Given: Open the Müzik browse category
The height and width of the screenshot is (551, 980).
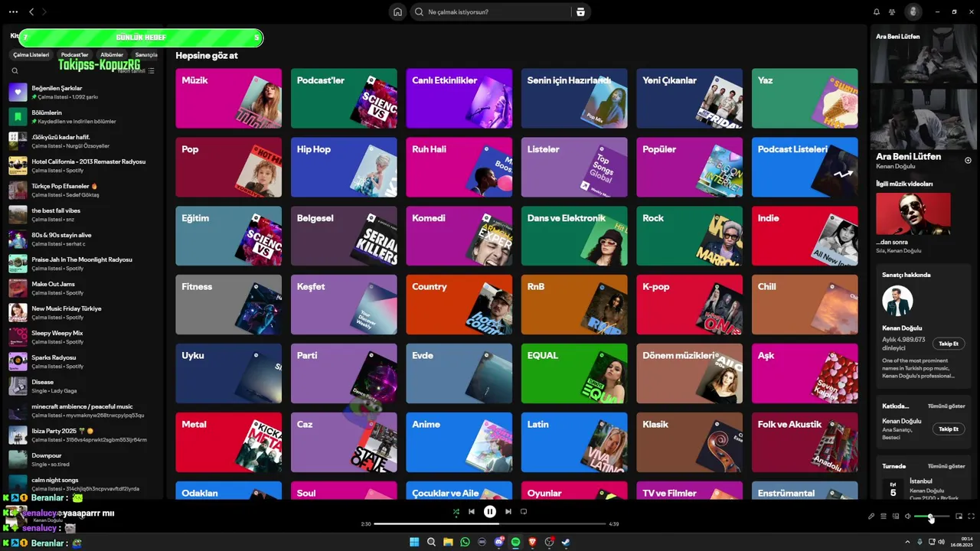Looking at the screenshot, I should [228, 99].
